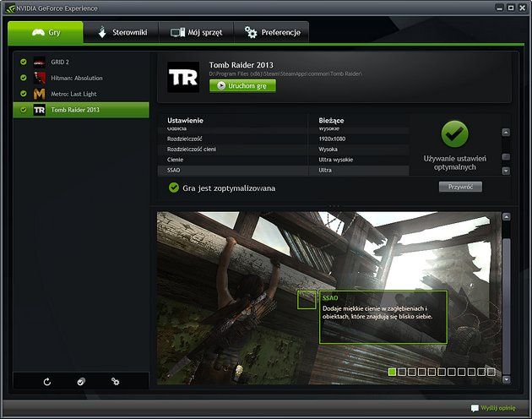The width and height of the screenshot is (532, 419).
Task: Click the screenshot panel scrollbar thumb
Action: click(x=506, y=307)
